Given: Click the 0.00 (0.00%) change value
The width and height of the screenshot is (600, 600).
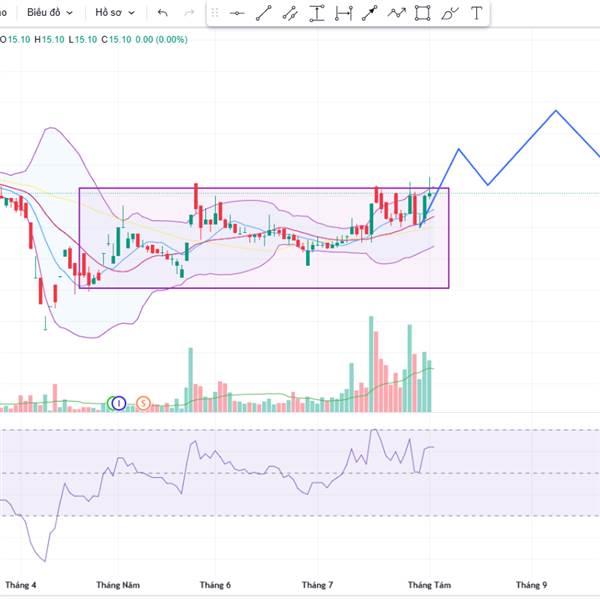Looking at the screenshot, I should point(161,39).
